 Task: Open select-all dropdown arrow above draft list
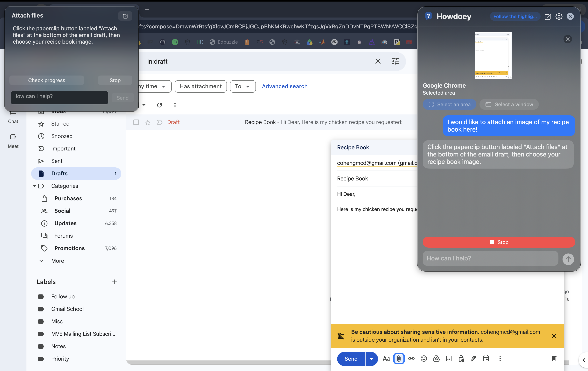[x=144, y=105]
